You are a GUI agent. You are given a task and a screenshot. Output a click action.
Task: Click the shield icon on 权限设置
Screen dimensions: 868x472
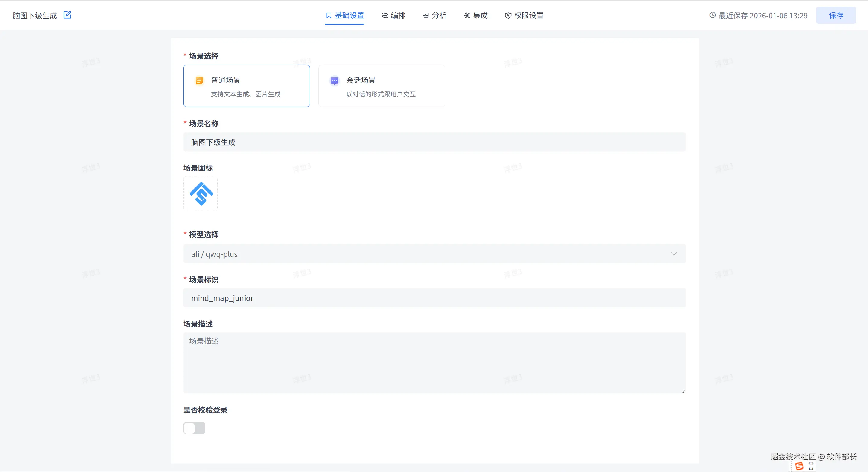508,15
